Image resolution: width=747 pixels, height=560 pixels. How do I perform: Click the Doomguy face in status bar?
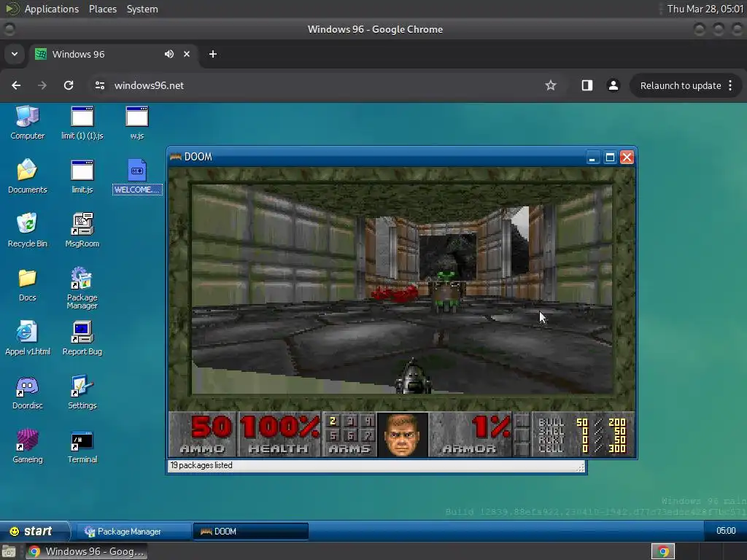[402, 435]
